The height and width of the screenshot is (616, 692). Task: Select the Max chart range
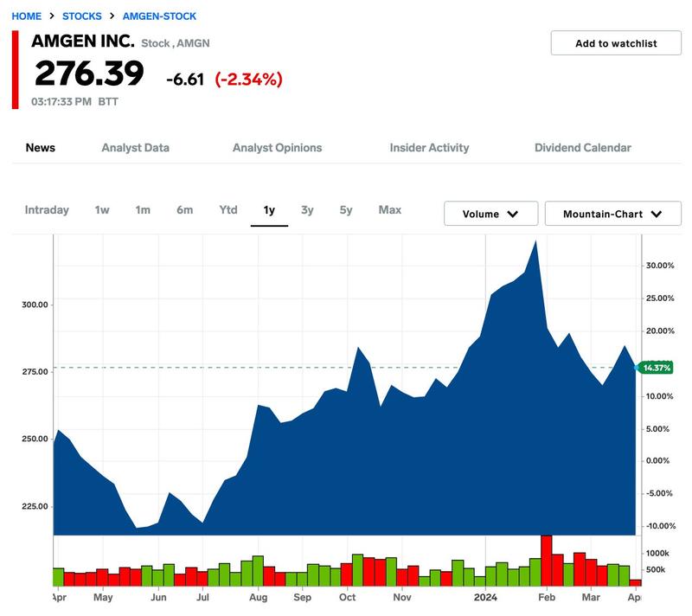(x=390, y=210)
